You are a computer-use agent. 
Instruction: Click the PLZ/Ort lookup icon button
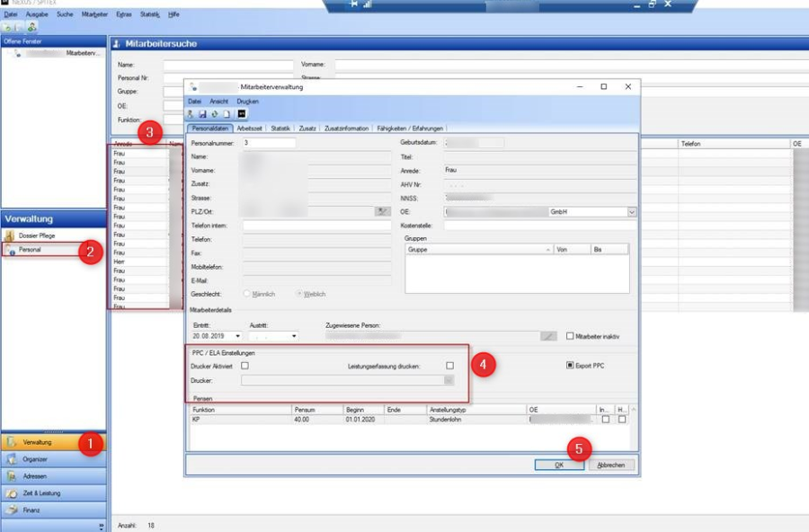383,211
